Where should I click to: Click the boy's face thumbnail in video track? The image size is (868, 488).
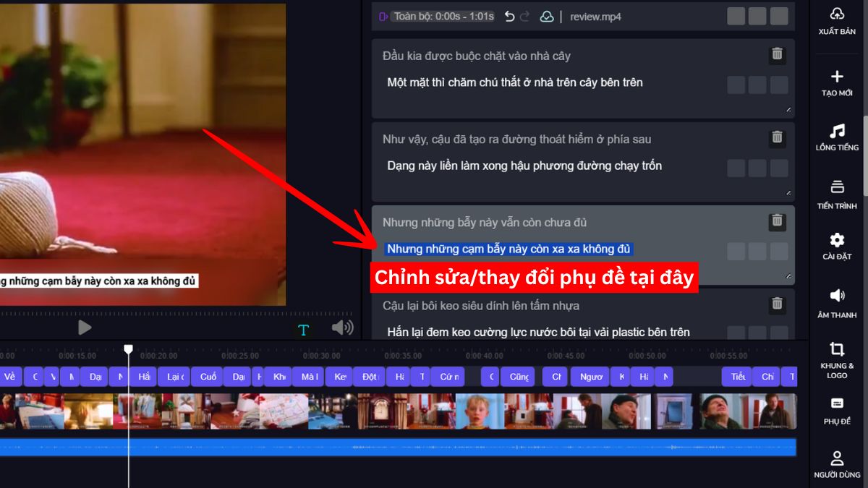pos(480,411)
